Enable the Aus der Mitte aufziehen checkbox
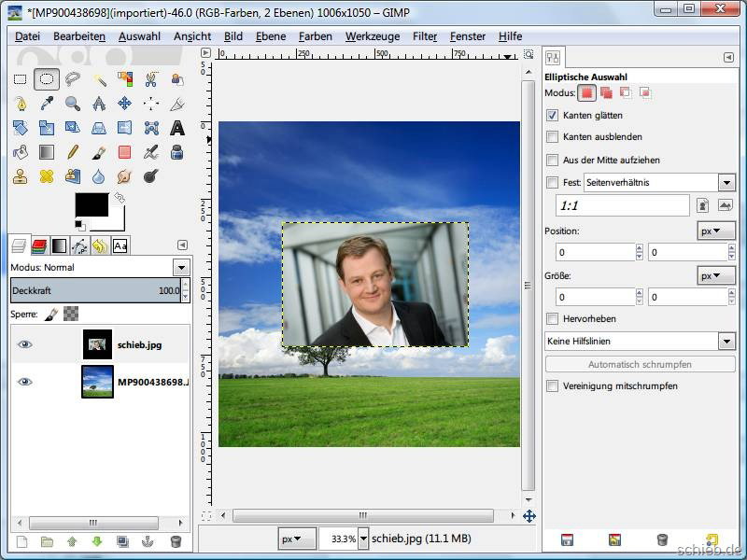The height and width of the screenshot is (560, 747). (553, 161)
